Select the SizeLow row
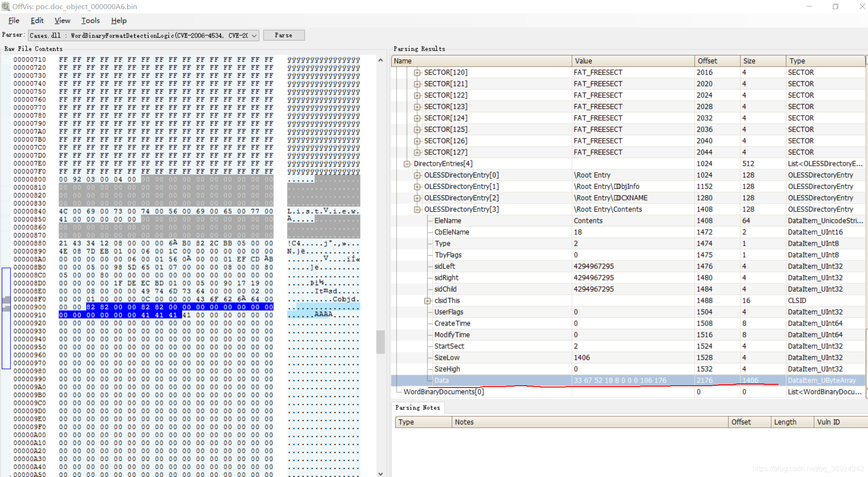The width and height of the screenshot is (868, 477). tap(628, 358)
